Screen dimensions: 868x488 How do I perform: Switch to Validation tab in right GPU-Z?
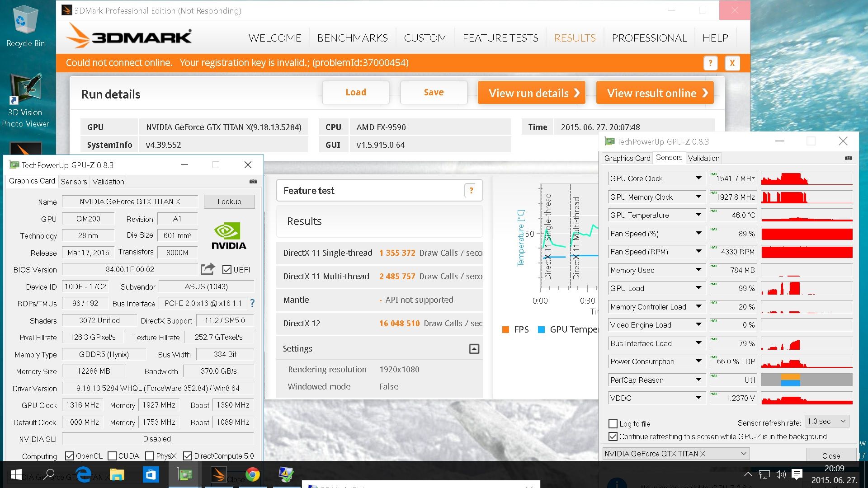tap(703, 158)
